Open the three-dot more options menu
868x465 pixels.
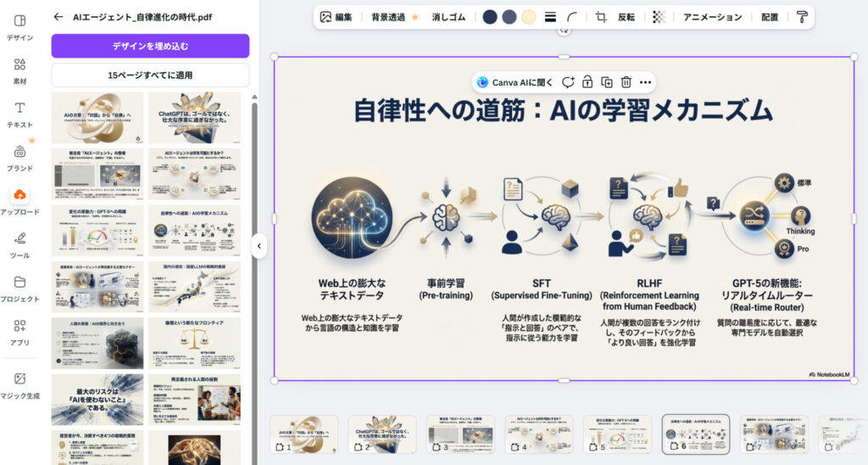pos(645,82)
